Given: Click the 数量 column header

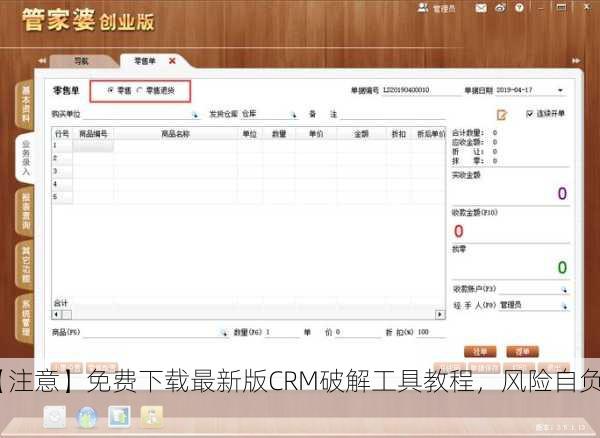Looking at the screenshot, I should [279, 134].
